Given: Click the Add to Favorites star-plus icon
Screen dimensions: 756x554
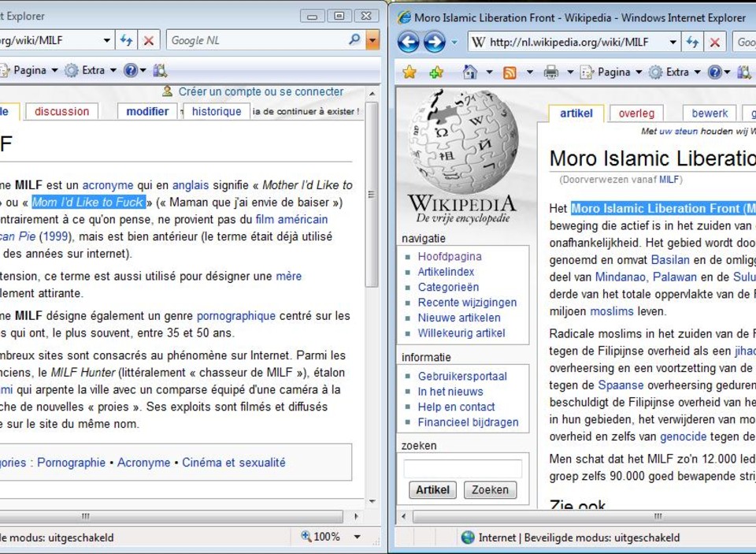Looking at the screenshot, I should point(436,73).
